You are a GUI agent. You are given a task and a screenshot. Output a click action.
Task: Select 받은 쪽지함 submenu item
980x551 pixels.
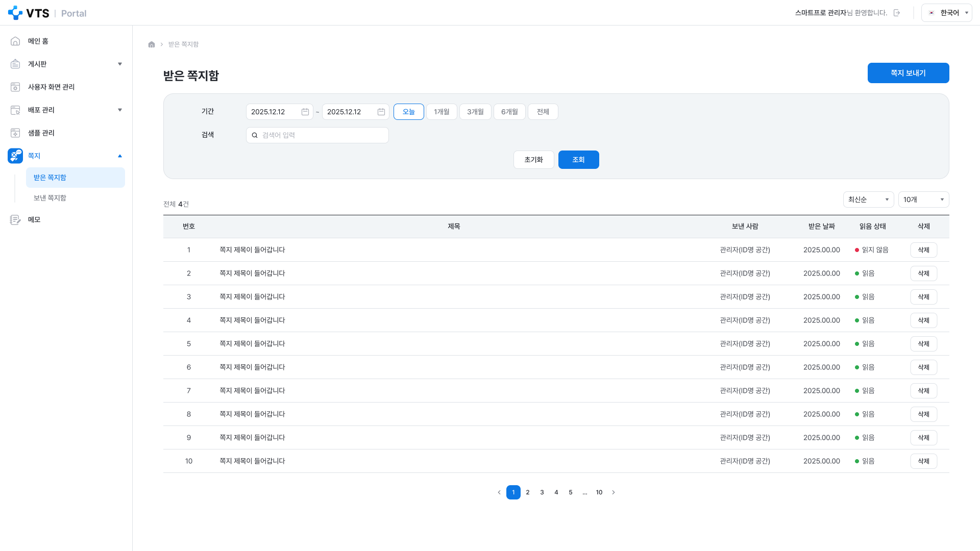[x=76, y=178]
